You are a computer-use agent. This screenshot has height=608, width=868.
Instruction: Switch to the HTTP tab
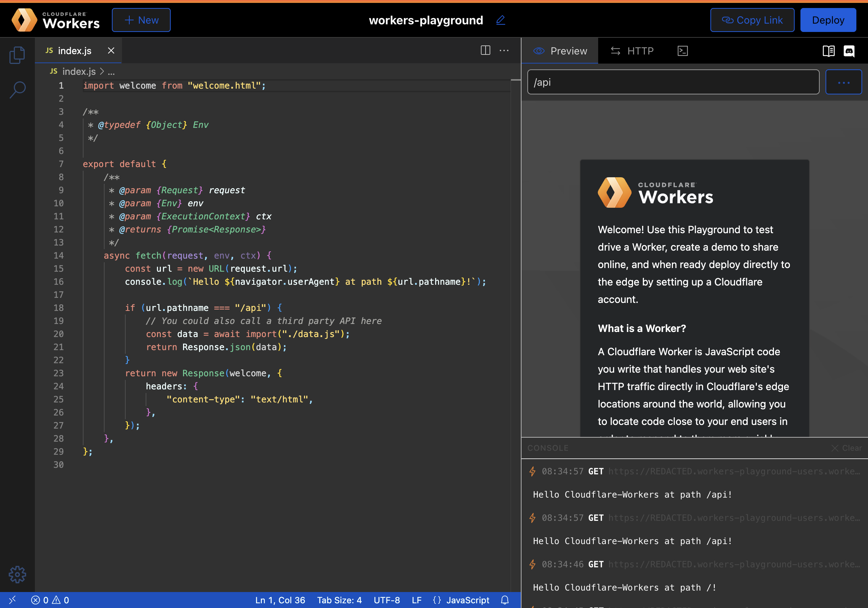click(x=632, y=51)
